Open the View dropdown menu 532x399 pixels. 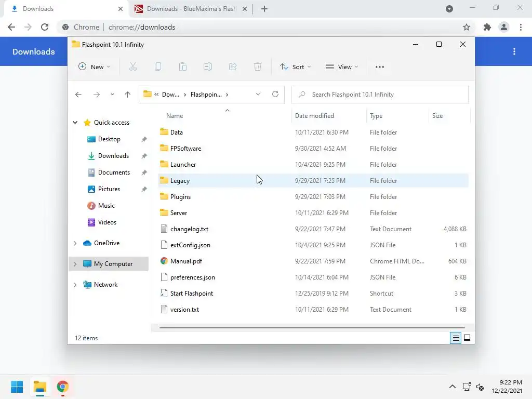(x=342, y=67)
